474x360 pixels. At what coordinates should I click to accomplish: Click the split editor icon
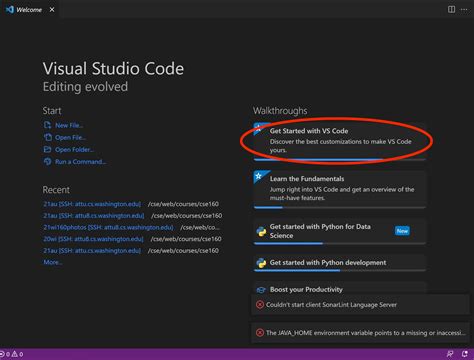point(451,10)
